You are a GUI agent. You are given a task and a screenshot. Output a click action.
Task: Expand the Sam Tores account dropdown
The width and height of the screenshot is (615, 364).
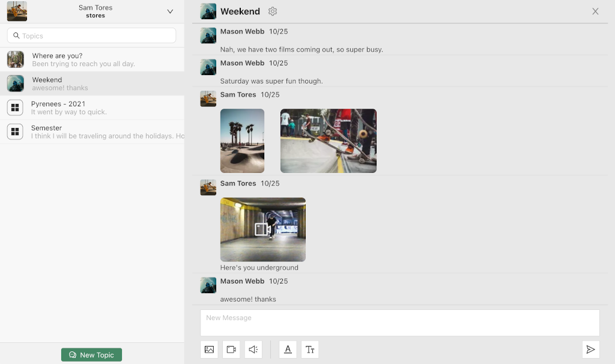click(x=170, y=11)
